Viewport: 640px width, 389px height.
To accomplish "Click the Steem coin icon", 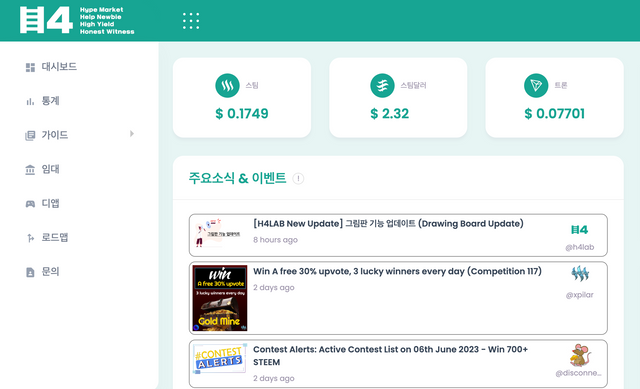I will pyautogui.click(x=227, y=85).
